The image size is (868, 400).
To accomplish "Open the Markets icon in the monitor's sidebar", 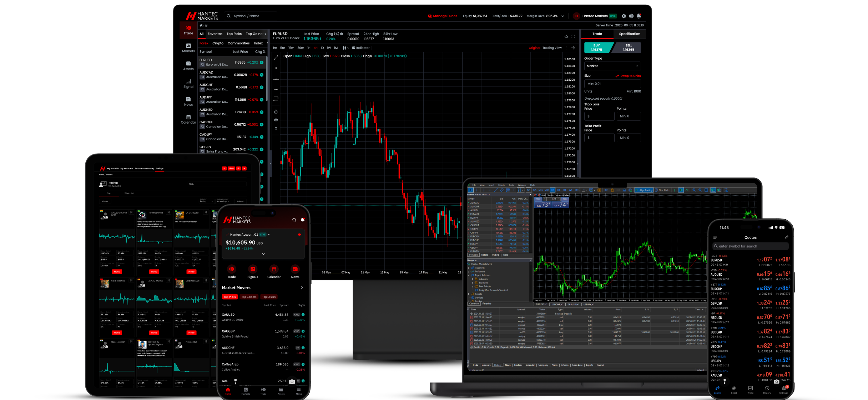I will [188, 46].
